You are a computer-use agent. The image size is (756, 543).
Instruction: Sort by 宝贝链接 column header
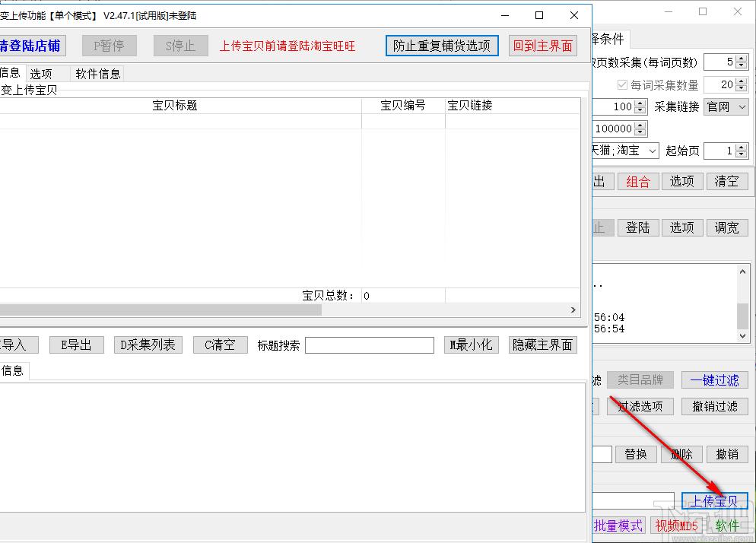click(513, 106)
